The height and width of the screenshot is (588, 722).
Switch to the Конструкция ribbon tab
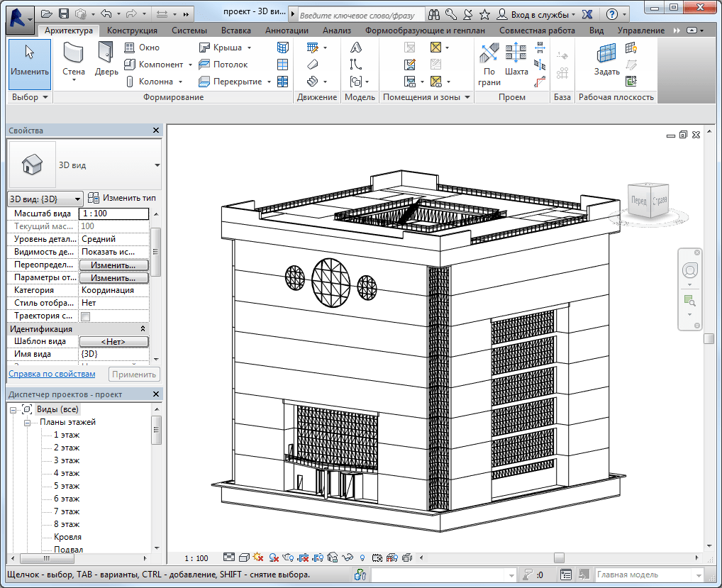pos(132,30)
